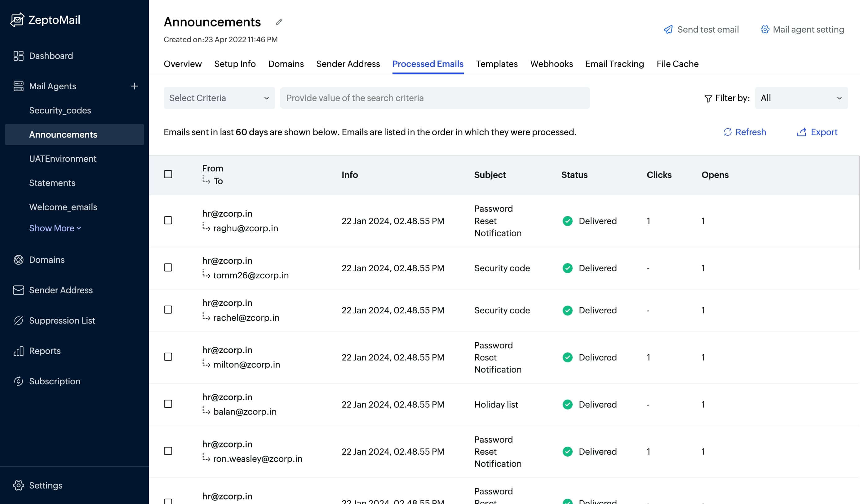
Task: Click the Security code subject for rachel@zcorp.in
Action: [x=502, y=311]
